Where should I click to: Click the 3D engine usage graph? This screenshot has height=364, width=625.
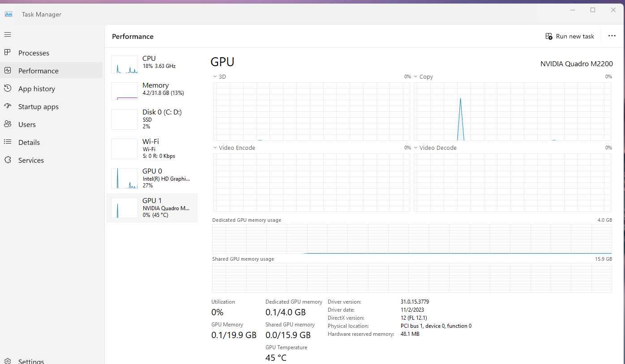[312, 111]
